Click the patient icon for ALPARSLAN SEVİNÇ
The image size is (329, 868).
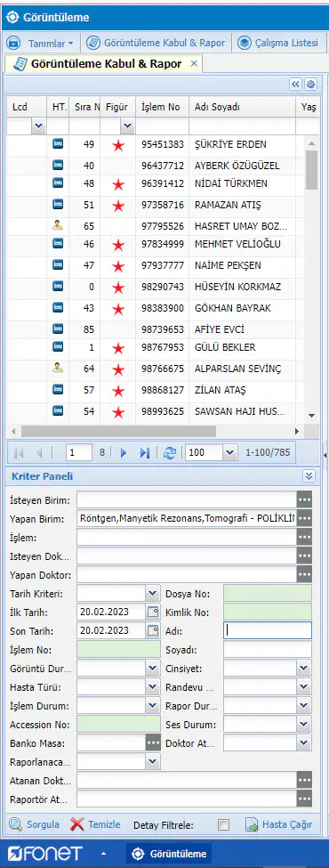tap(58, 369)
